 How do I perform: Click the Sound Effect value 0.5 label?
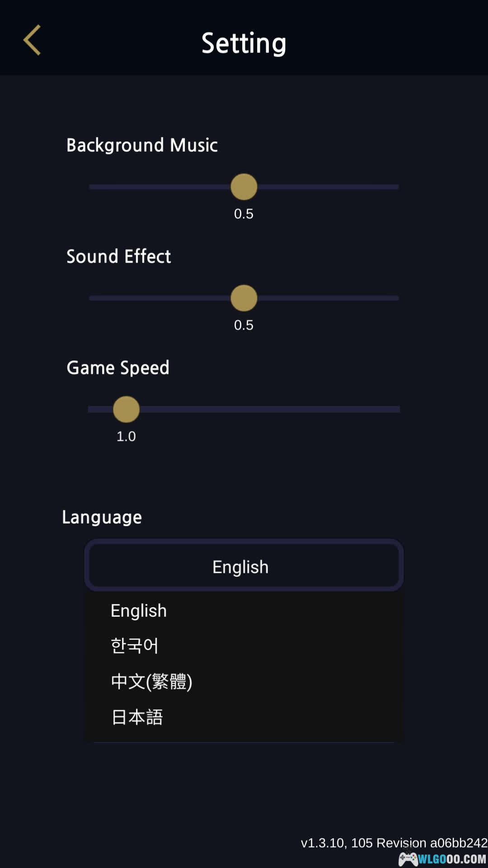coord(244,325)
